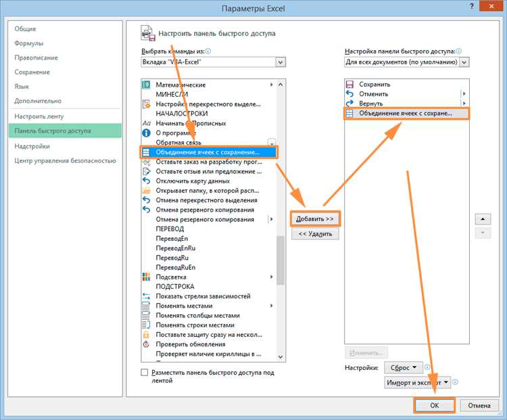This screenshot has width=507, height=420.
Task: Enable Разместить панель быстрого доступа под лентой checkbox
Action: pyautogui.click(x=145, y=373)
